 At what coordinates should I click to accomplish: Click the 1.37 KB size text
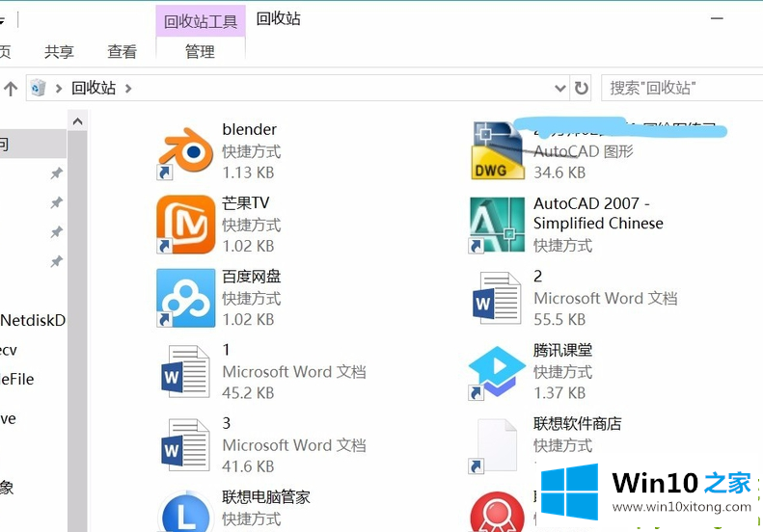click(559, 393)
